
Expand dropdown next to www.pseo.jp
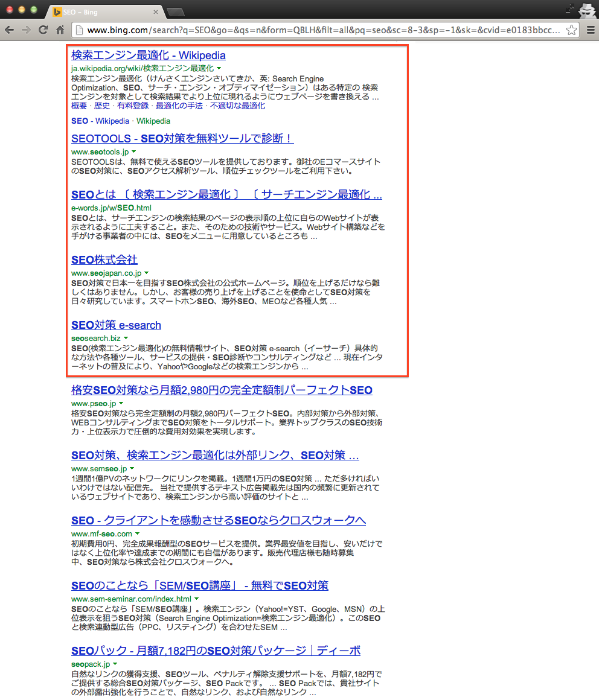[x=121, y=403]
